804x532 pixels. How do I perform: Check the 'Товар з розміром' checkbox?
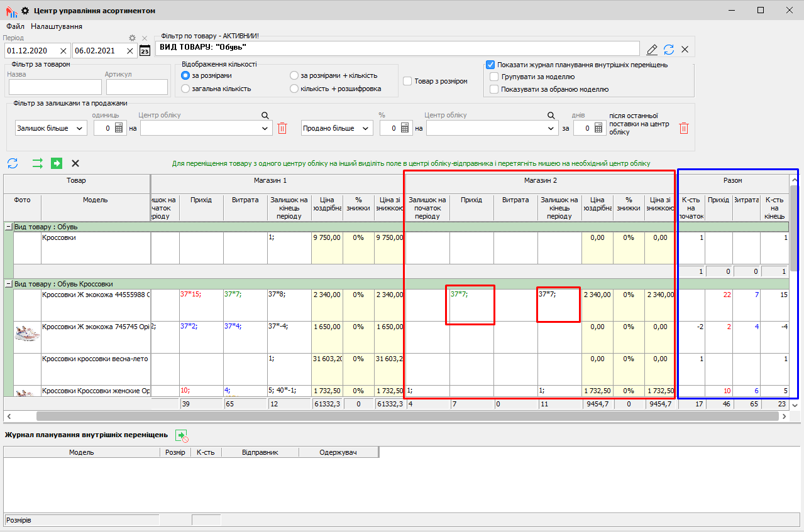[x=407, y=81]
